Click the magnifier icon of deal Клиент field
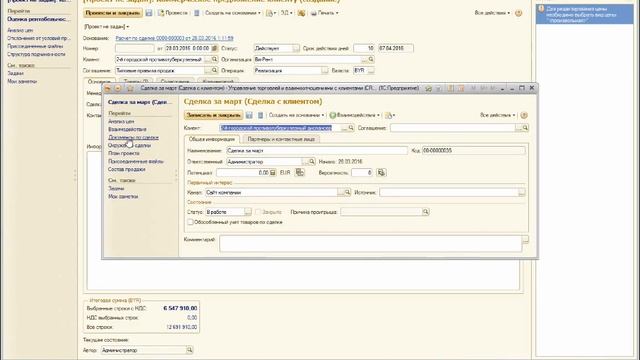Image resolution: width=640 pixels, height=360 pixels. pyautogui.click(x=351, y=128)
